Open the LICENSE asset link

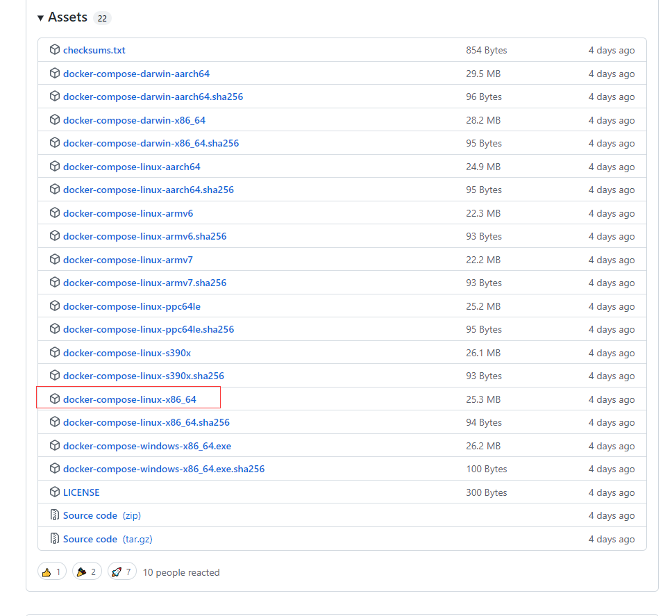tap(81, 492)
